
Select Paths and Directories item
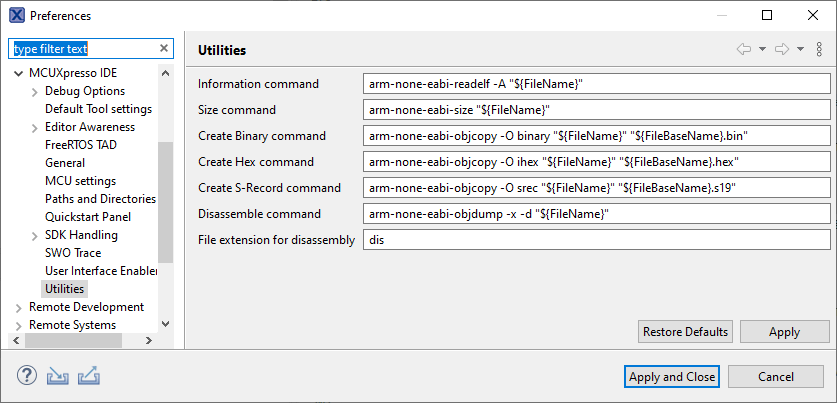(x=100, y=199)
